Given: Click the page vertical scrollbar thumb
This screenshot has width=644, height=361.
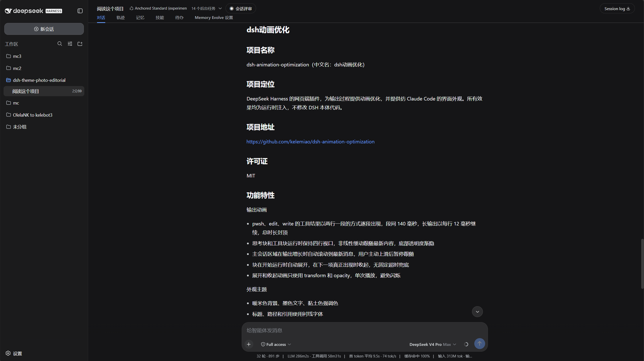Looking at the screenshot, I should (x=642, y=264).
